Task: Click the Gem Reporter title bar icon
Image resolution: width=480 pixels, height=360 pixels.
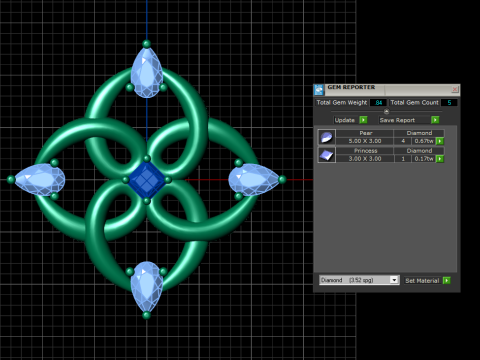Action: pyautogui.click(x=319, y=90)
